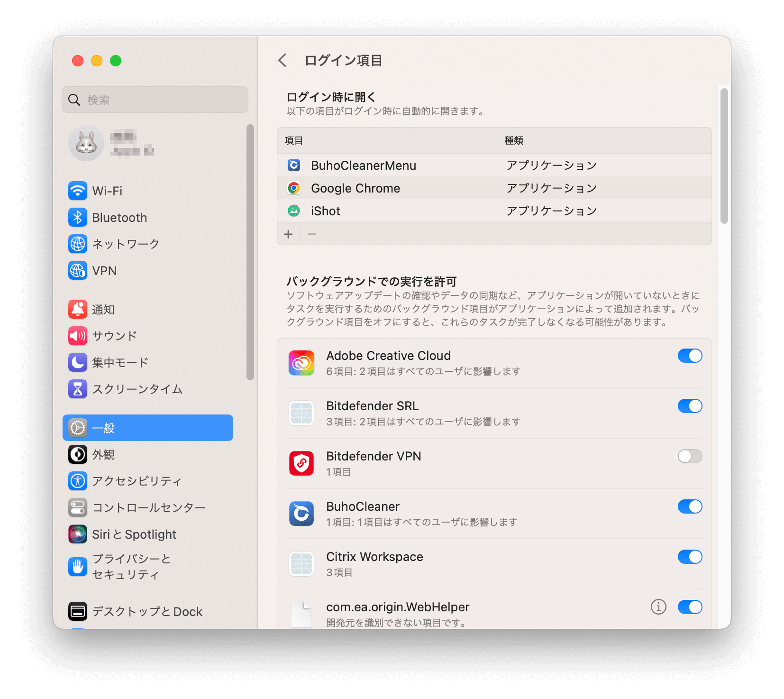Select the BuhoCleanerMenu row text

pos(364,166)
